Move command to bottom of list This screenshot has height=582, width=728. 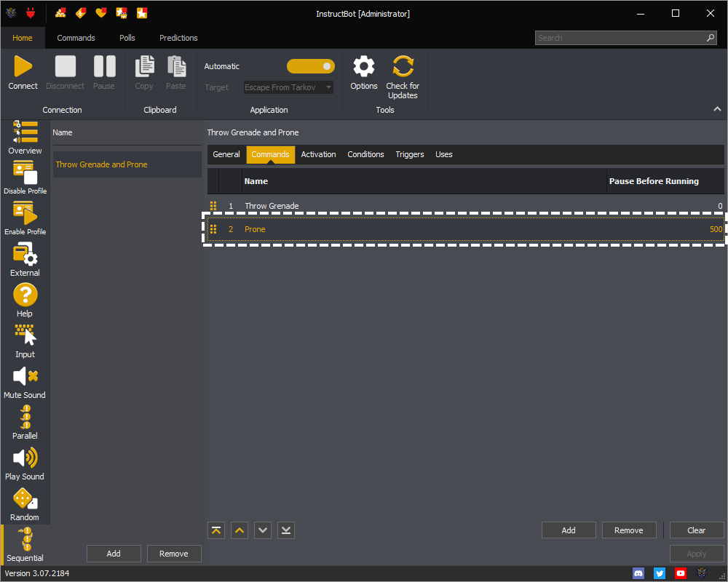tap(286, 530)
